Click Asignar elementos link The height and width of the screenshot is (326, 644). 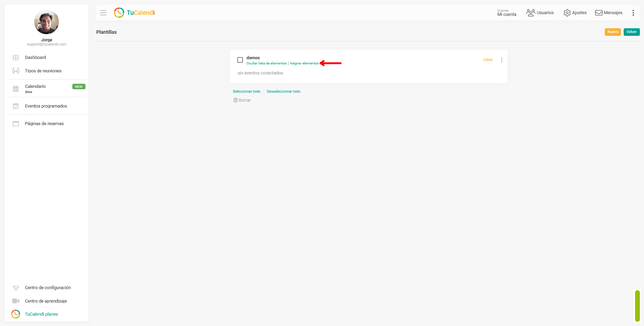(304, 63)
